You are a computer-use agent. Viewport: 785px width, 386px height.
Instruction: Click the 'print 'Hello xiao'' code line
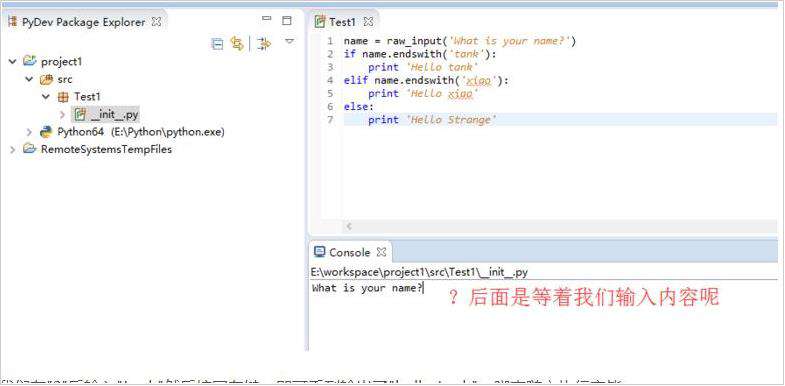coord(424,94)
